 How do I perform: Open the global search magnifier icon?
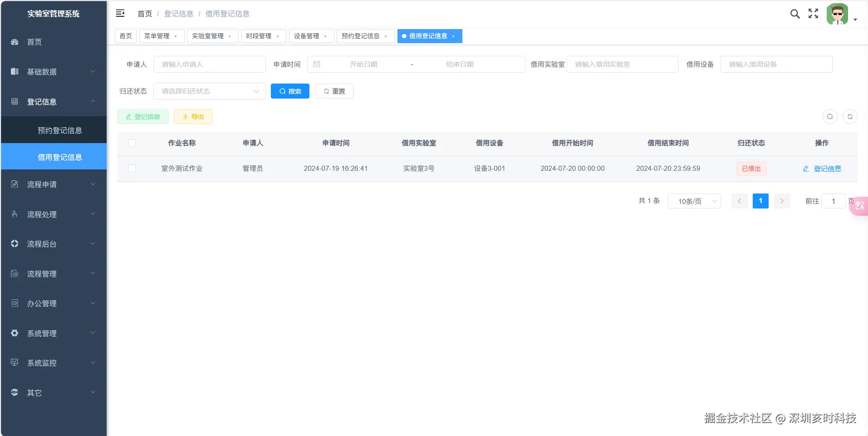point(795,14)
